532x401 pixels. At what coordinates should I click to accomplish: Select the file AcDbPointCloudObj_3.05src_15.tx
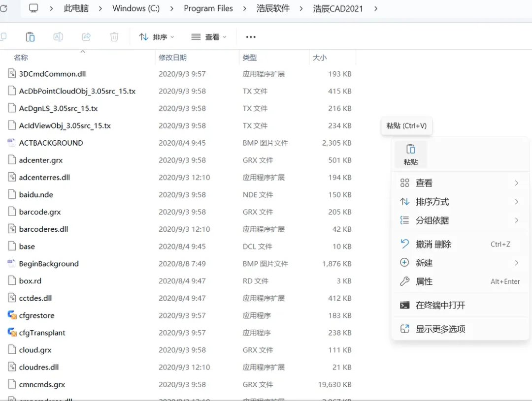click(77, 91)
